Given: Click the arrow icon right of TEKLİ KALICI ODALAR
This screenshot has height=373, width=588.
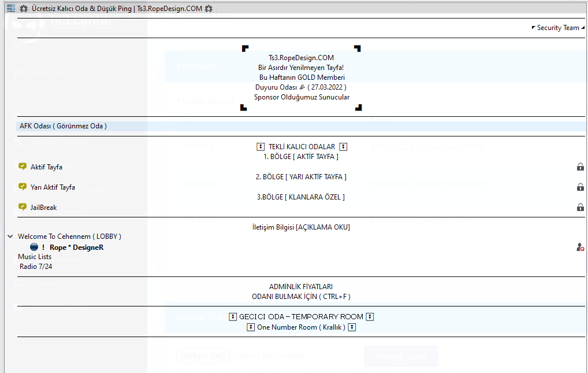Looking at the screenshot, I should point(343,146).
